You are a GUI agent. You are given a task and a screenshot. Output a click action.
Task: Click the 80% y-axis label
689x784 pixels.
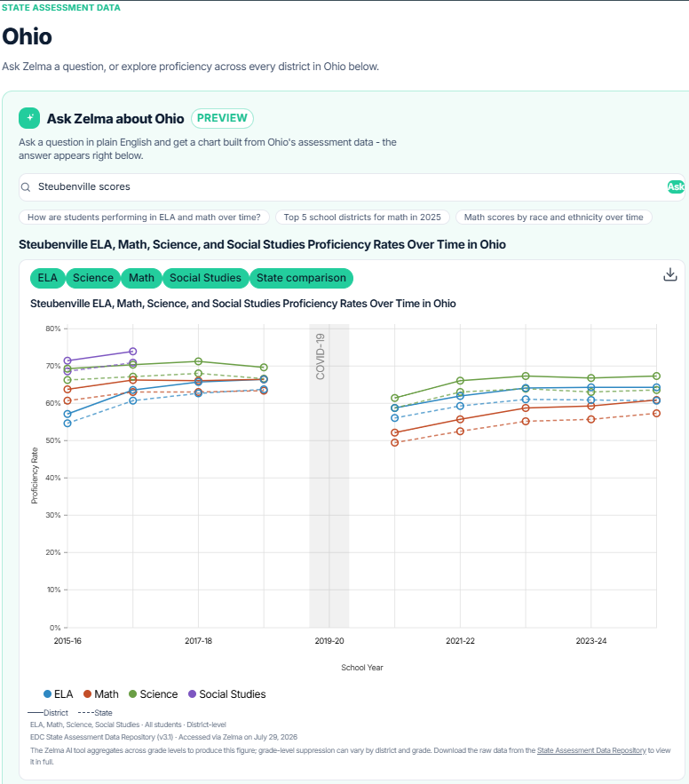click(53, 329)
